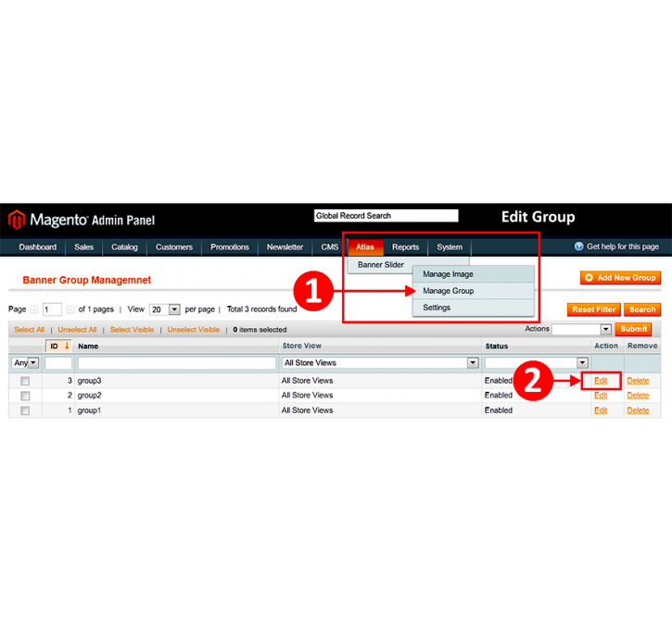Open the Atlas menu
The width and height of the screenshot is (672, 630).
pyautogui.click(x=365, y=247)
